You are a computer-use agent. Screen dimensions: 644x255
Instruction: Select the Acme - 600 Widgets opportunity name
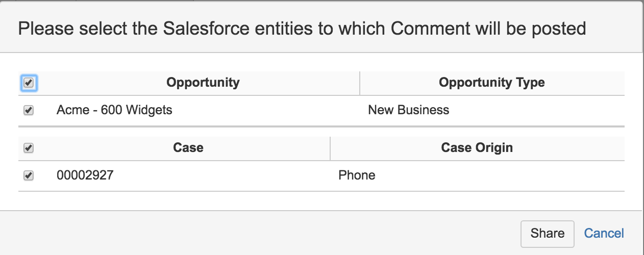(114, 110)
